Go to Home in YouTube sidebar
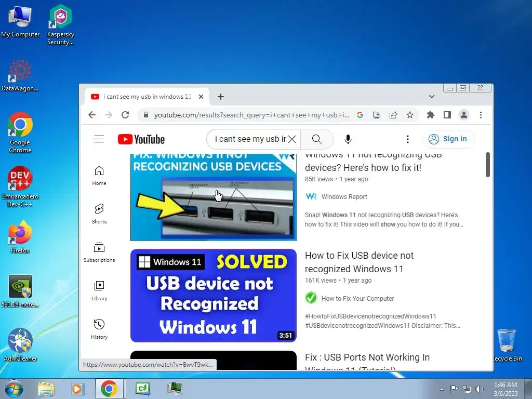 [x=99, y=176]
